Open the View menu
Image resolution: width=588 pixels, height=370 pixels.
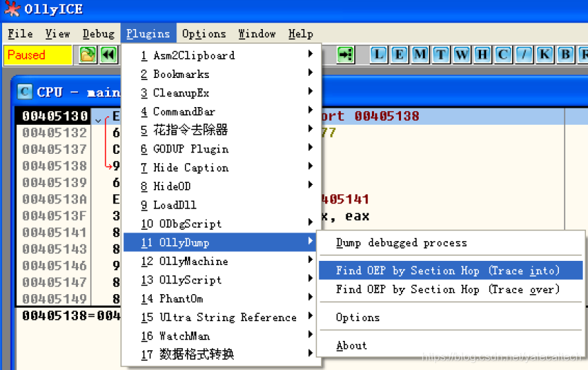click(57, 34)
